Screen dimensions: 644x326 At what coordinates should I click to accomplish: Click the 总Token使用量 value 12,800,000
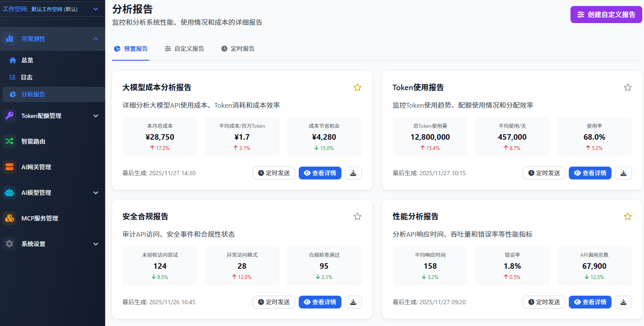[430, 137]
